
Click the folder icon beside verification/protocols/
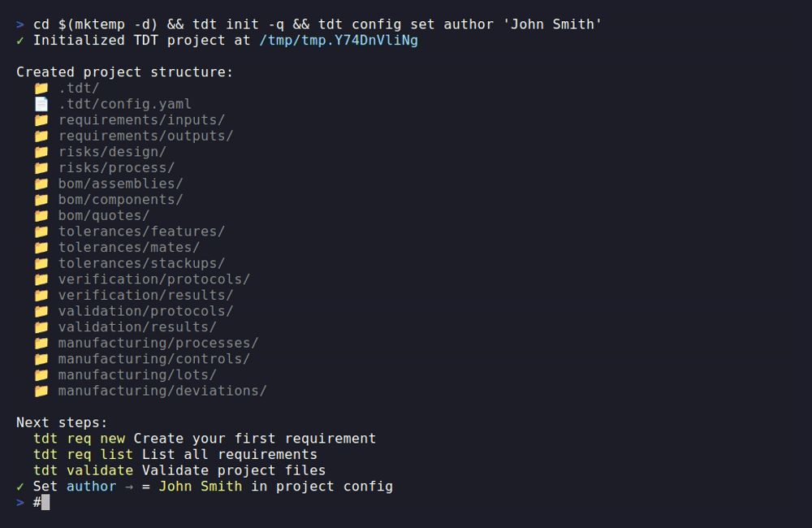coord(41,279)
